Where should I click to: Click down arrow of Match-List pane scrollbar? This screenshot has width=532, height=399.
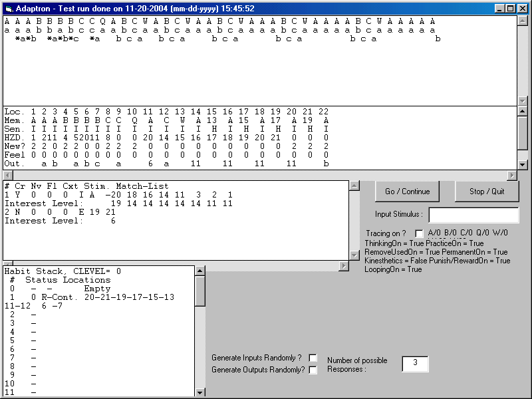[x=354, y=255]
